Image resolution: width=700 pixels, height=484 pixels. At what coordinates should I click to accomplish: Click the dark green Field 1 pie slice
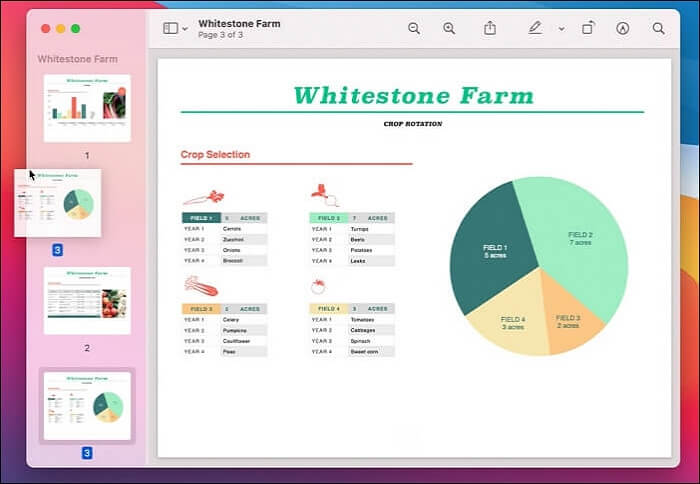click(490, 250)
